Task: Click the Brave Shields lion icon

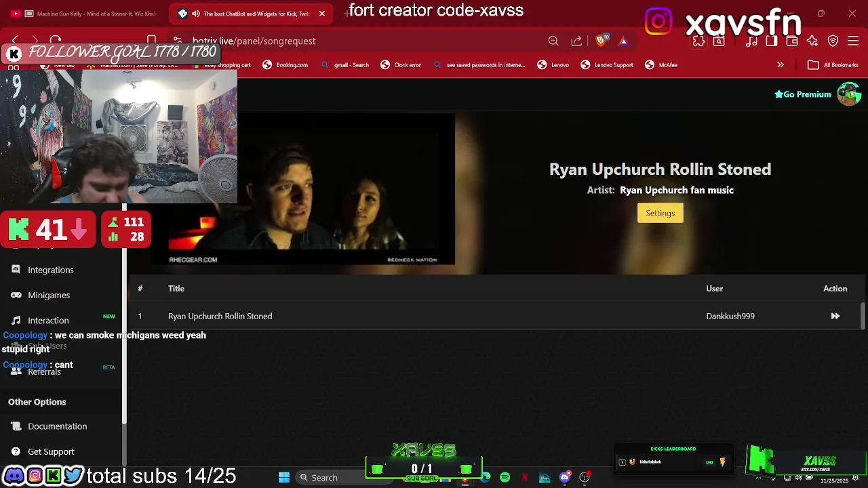Action: pos(601,41)
